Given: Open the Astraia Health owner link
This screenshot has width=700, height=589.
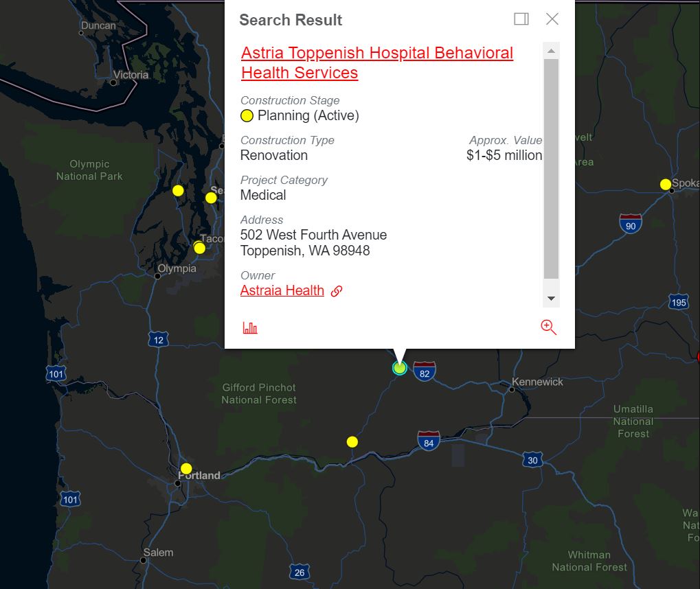Looking at the screenshot, I should click(x=282, y=290).
